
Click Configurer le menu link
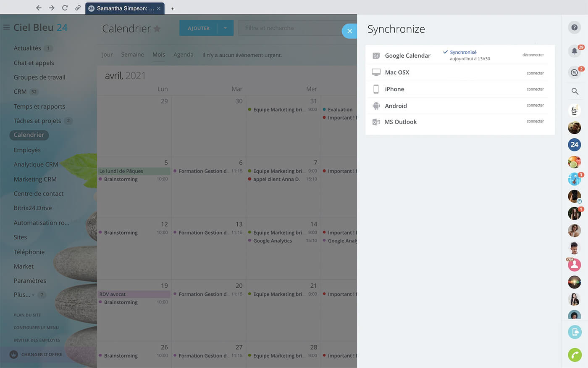(x=36, y=328)
